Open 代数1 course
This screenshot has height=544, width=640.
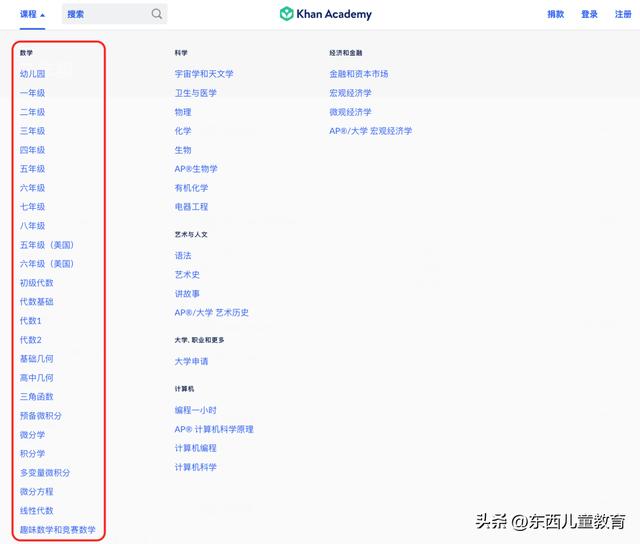[31, 321]
